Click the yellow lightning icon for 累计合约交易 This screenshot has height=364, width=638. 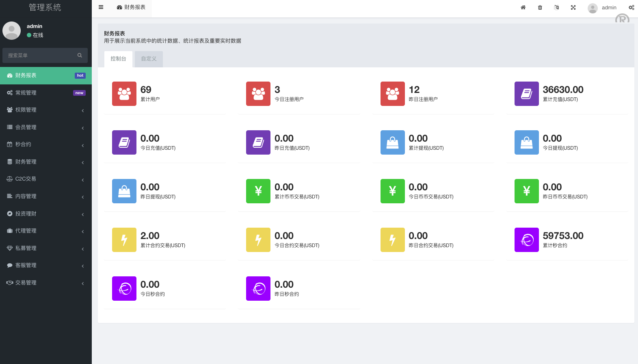tap(124, 240)
